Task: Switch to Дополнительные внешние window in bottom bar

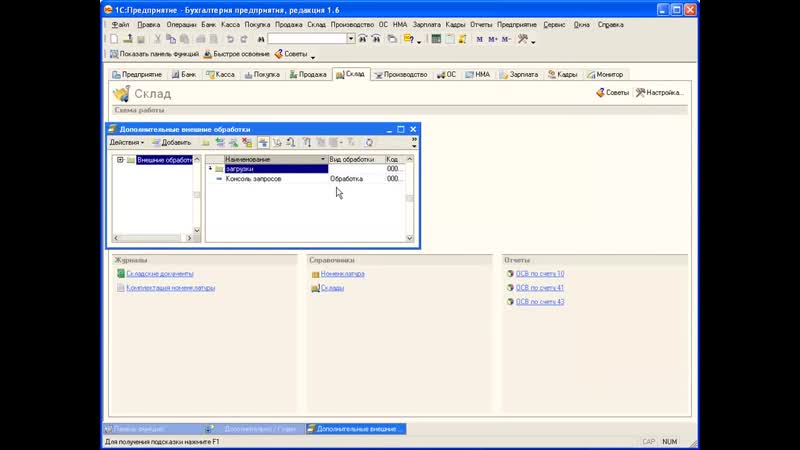Action: (356, 429)
